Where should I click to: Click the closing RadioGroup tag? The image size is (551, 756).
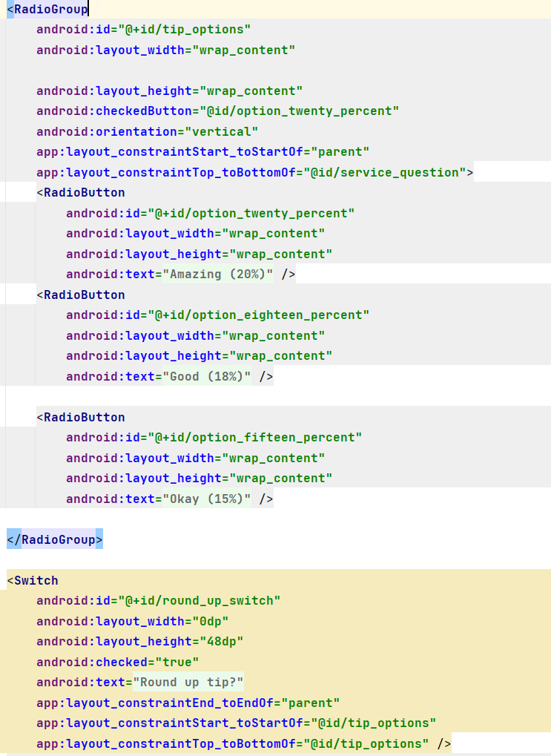coord(55,539)
